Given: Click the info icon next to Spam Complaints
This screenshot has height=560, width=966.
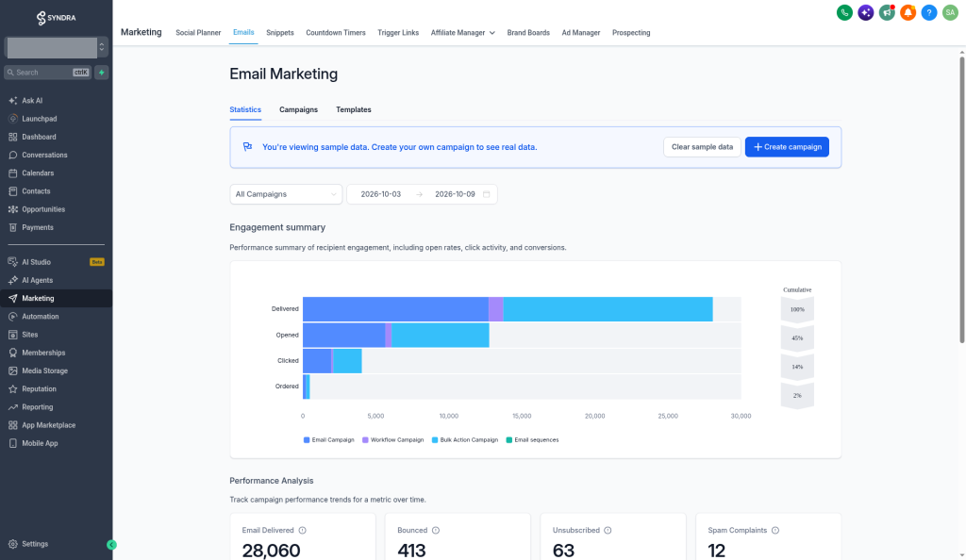Looking at the screenshot, I should [775, 531].
